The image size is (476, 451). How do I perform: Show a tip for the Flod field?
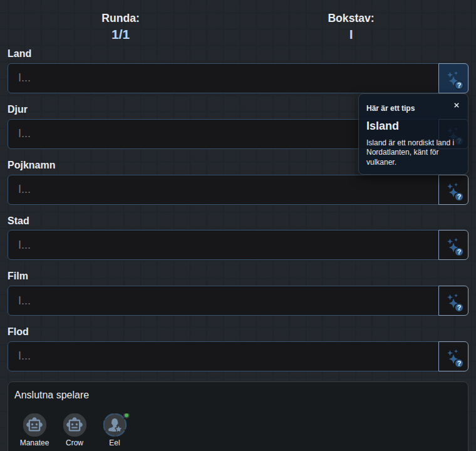tap(453, 356)
